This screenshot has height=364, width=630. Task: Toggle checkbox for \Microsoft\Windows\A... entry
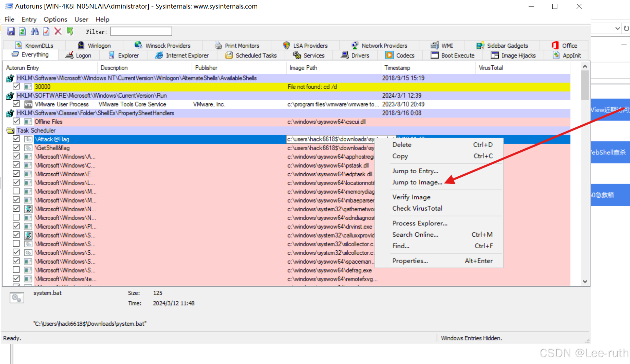(16, 156)
